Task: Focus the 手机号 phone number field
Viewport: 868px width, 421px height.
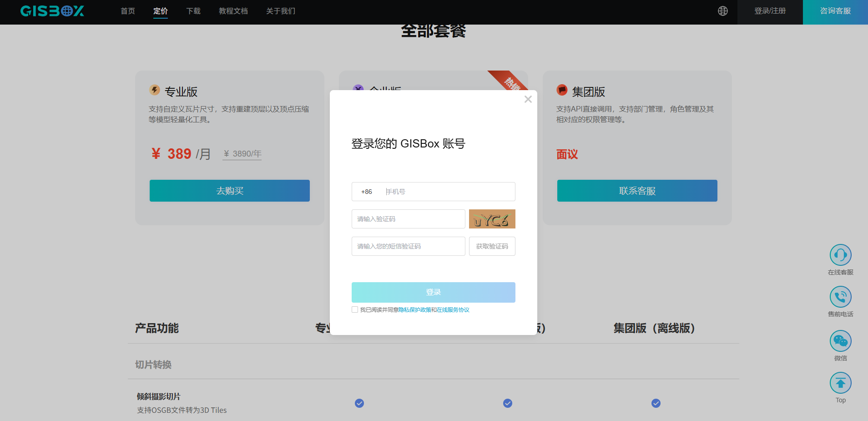Action: [448, 192]
